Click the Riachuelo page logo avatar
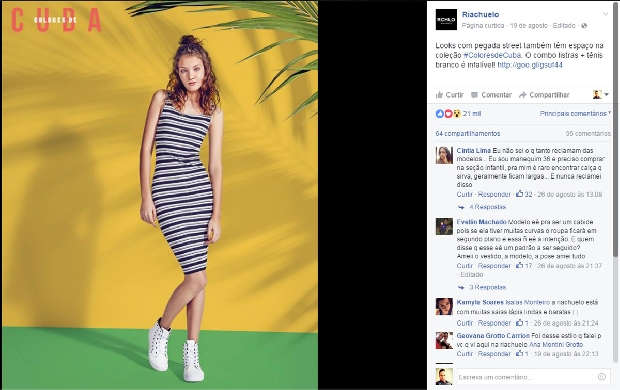Screen dimensions: 620x390 [x=446, y=19]
